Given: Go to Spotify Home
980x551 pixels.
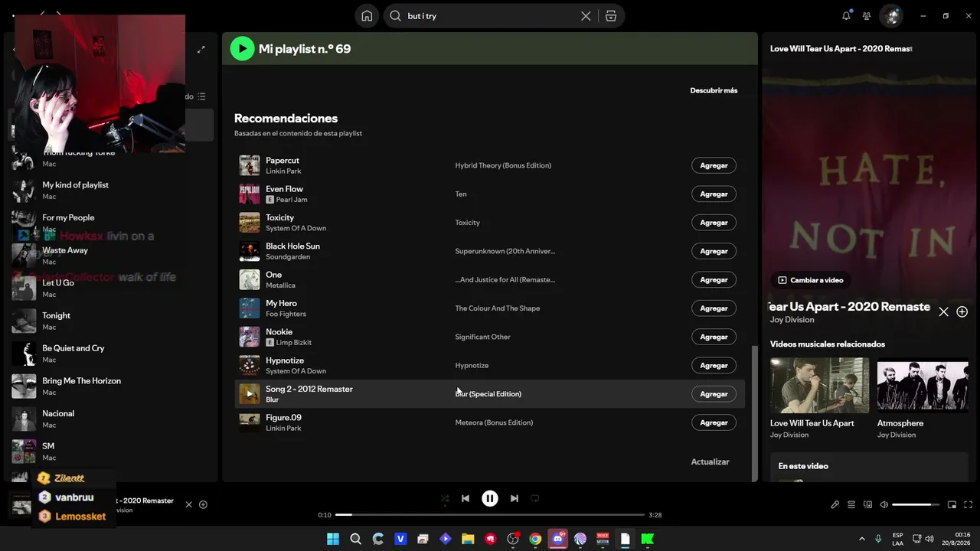Looking at the screenshot, I should 367,16.
